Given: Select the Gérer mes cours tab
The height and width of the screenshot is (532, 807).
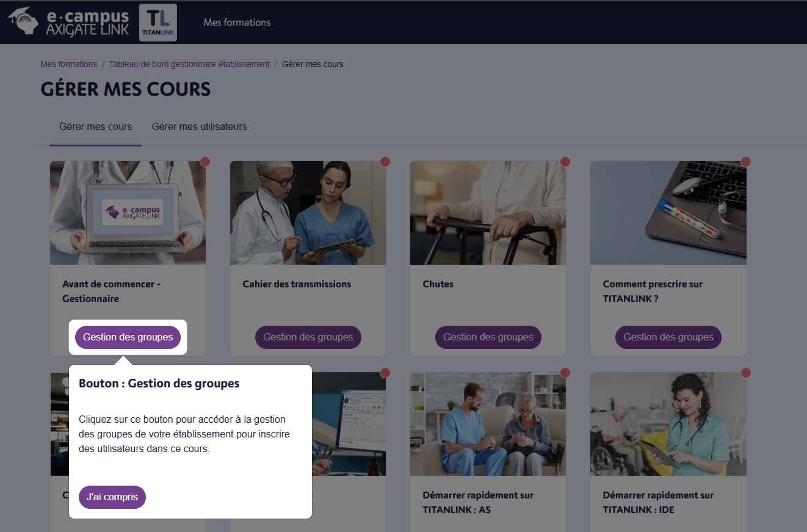Looking at the screenshot, I should [x=95, y=127].
